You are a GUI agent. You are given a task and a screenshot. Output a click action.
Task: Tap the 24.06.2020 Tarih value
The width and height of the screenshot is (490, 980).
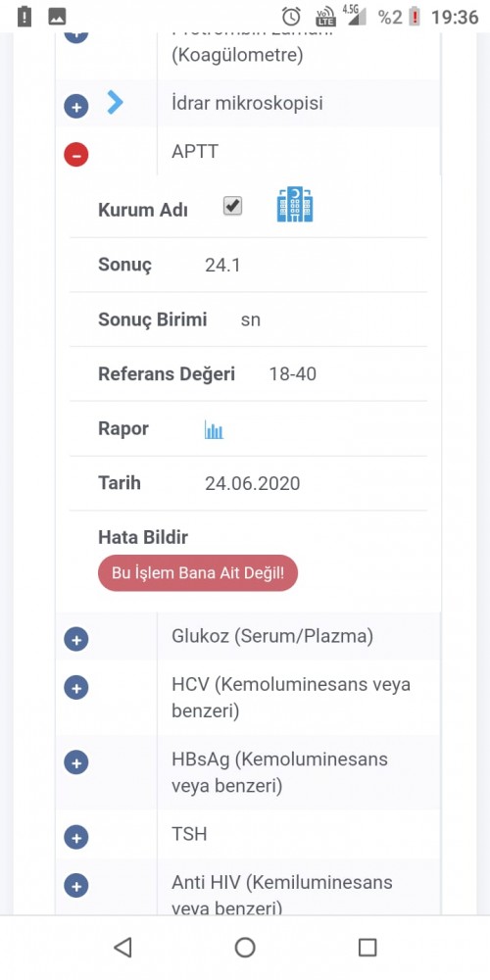tap(253, 484)
